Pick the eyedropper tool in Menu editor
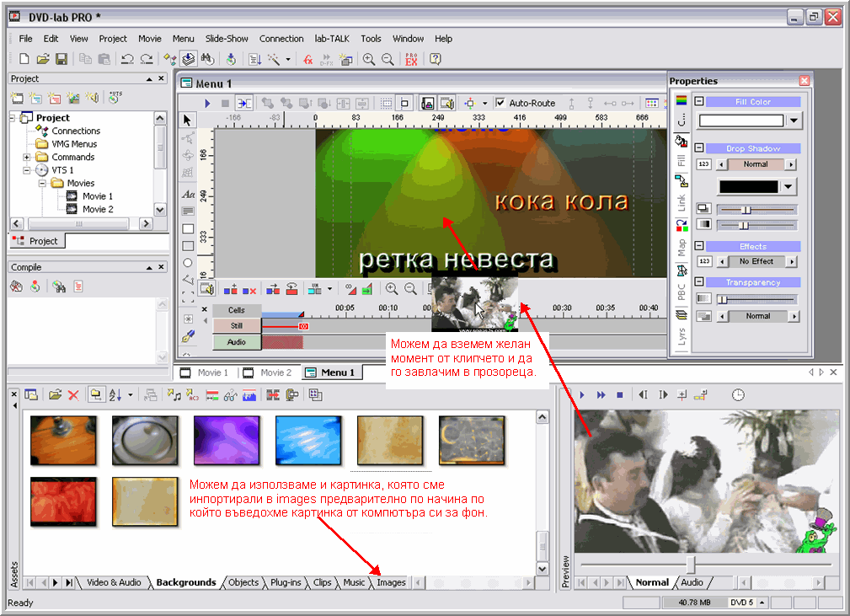 pos(188,336)
